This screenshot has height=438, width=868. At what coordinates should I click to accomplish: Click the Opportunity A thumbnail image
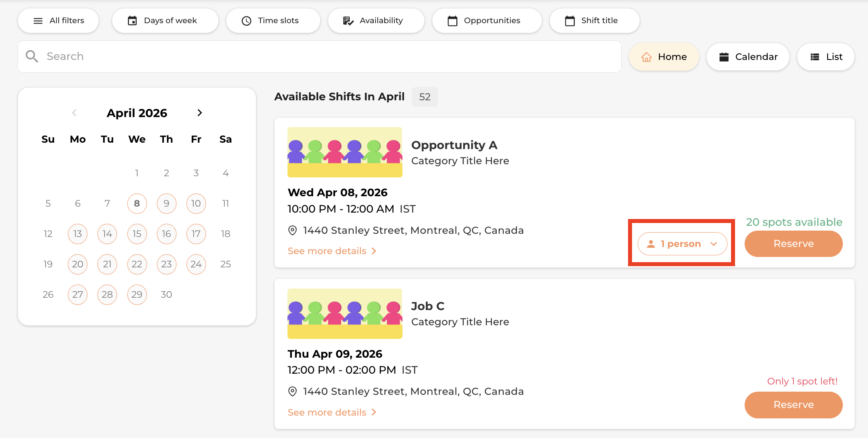pos(345,152)
